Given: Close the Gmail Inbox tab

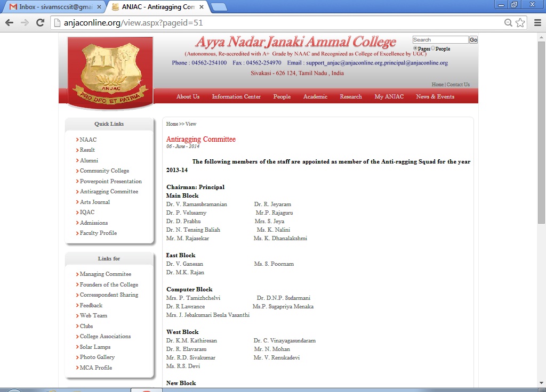Looking at the screenshot, I should [99, 7].
